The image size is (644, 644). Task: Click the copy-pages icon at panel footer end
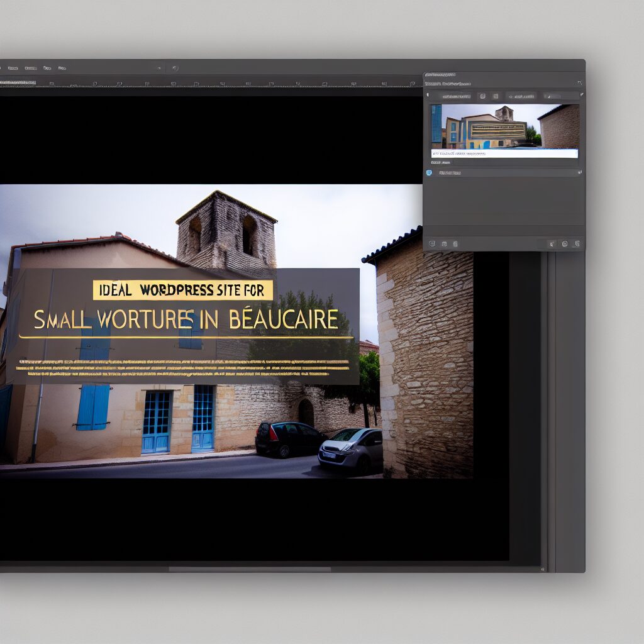pos(577,243)
